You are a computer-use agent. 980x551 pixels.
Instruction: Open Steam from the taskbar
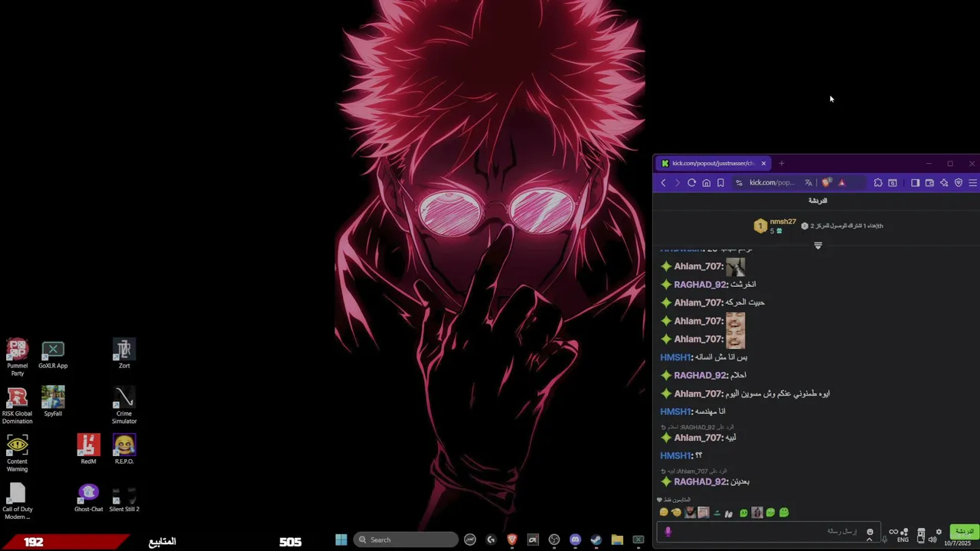pyautogui.click(x=596, y=540)
